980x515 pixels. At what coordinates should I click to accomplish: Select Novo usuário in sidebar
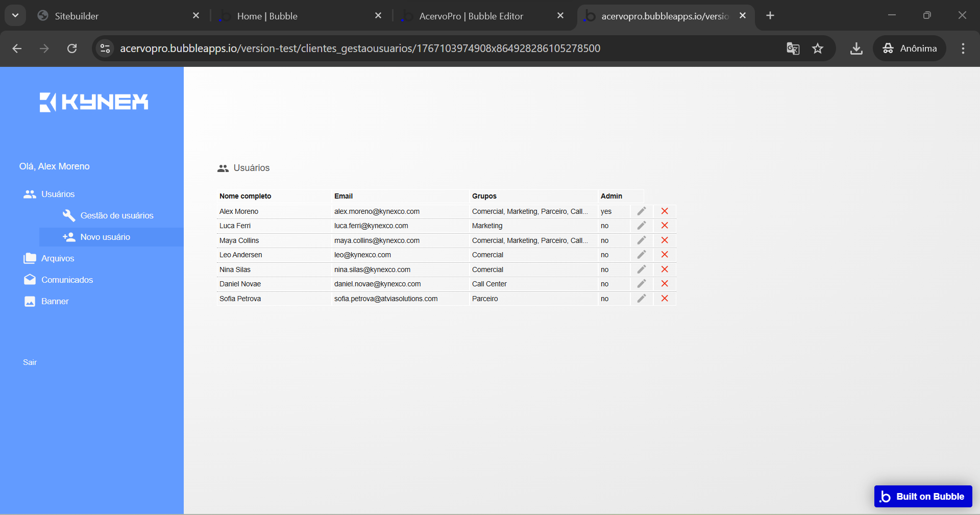pyautogui.click(x=105, y=237)
